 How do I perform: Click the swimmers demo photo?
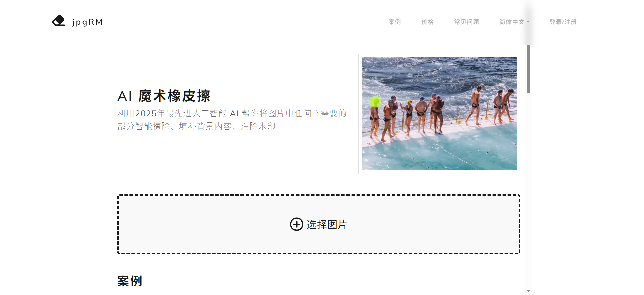439,114
